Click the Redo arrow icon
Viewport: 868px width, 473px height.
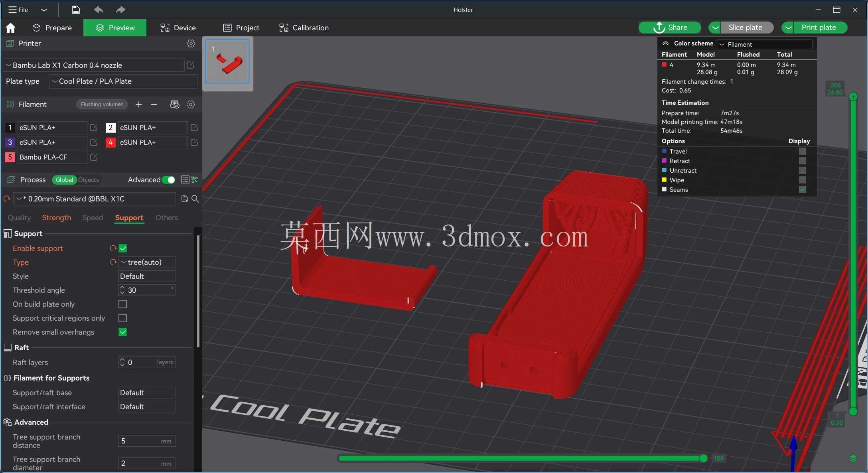point(120,10)
